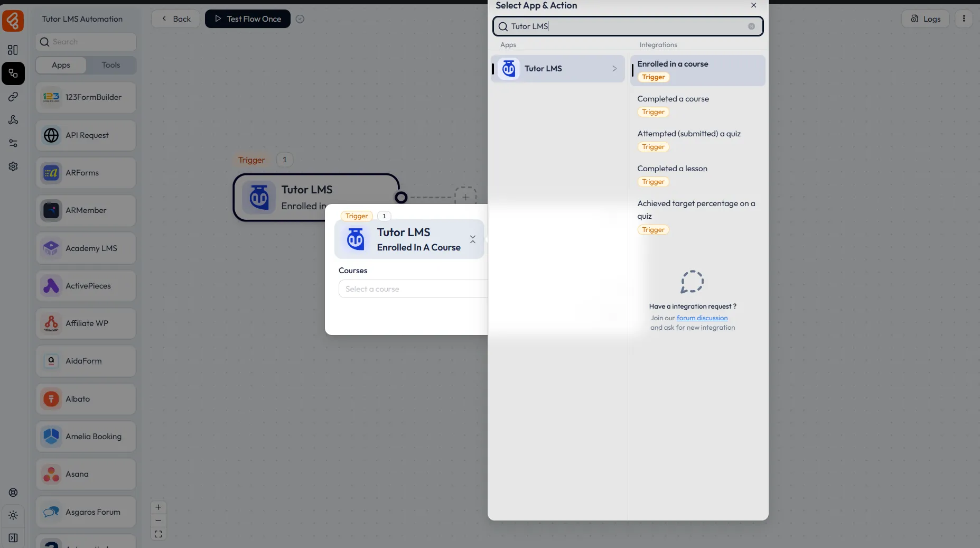Choose Achieved target percentage on a quiz
The height and width of the screenshot is (548, 980).
click(x=698, y=216)
